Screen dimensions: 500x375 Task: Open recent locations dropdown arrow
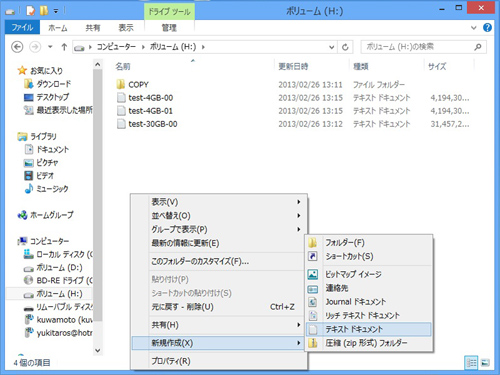click(x=50, y=47)
